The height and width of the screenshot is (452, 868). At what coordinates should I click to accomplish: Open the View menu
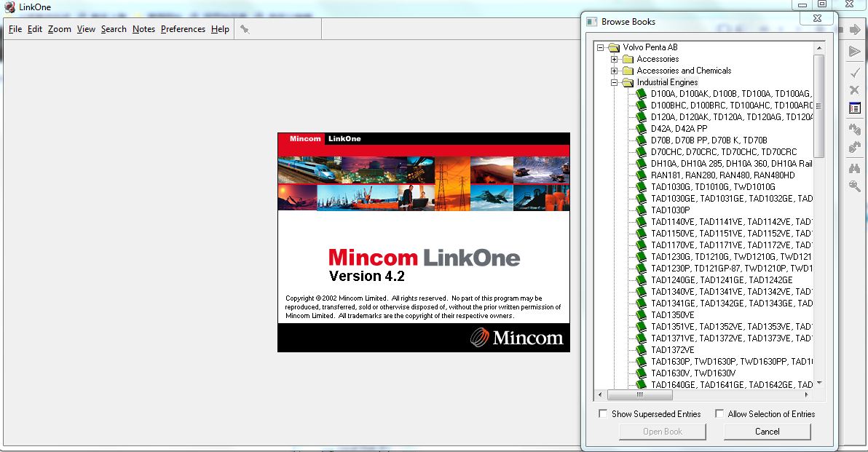click(86, 29)
